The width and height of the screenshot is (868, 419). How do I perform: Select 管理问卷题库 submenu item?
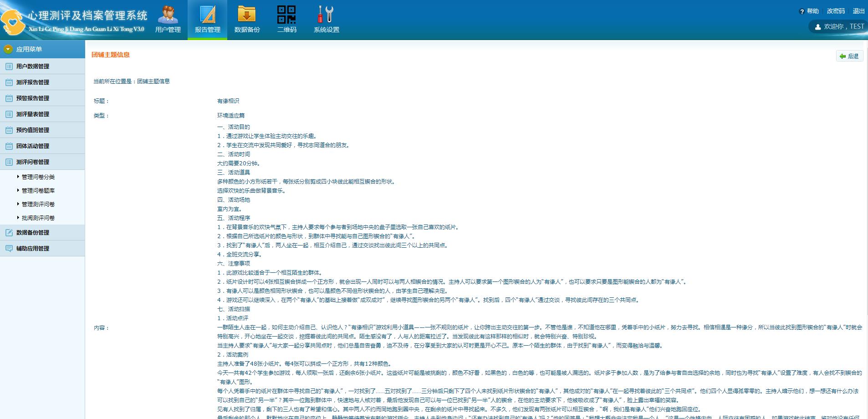point(38,191)
